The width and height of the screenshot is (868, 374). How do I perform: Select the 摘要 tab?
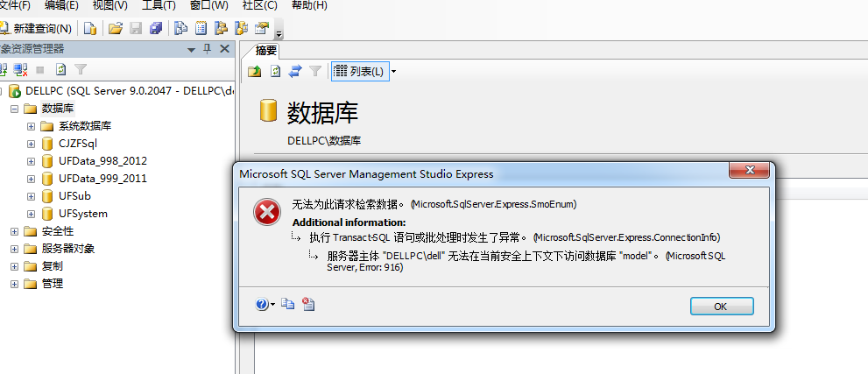pyautogui.click(x=265, y=51)
